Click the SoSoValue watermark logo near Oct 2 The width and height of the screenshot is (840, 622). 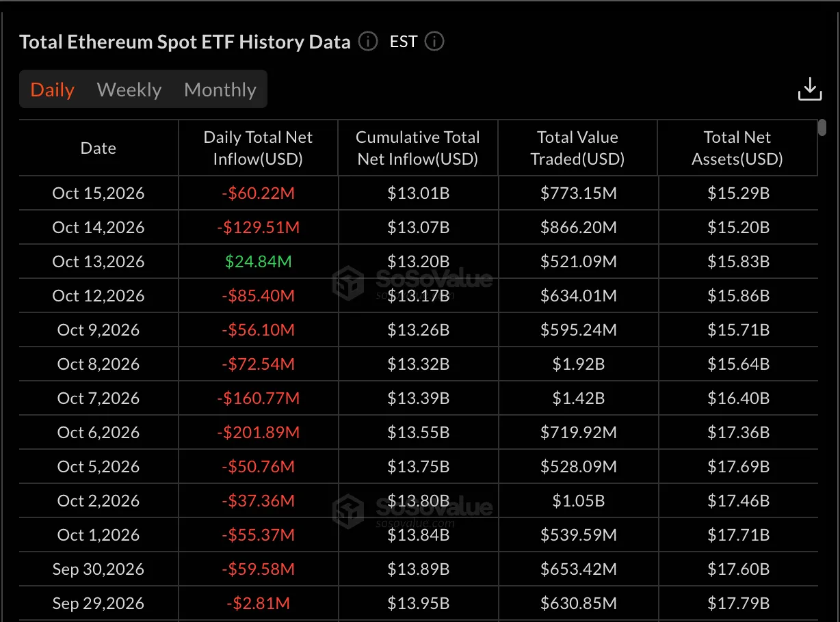point(412,511)
